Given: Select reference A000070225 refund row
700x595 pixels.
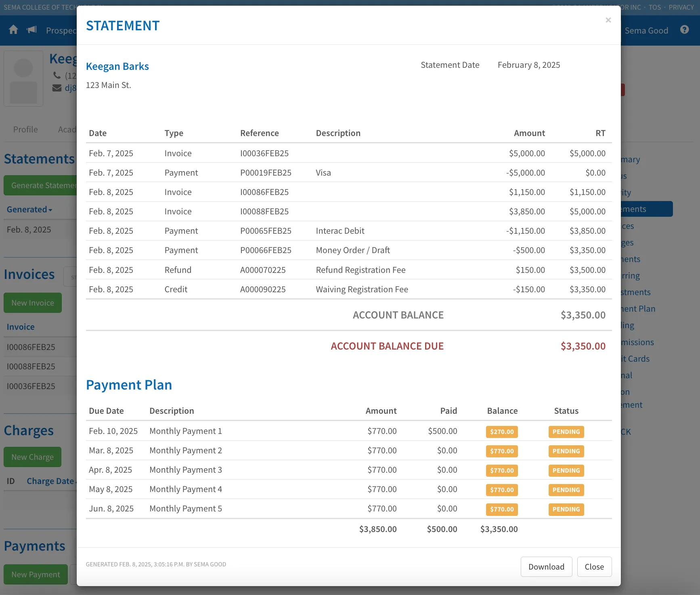Looking at the screenshot, I should (263, 270).
